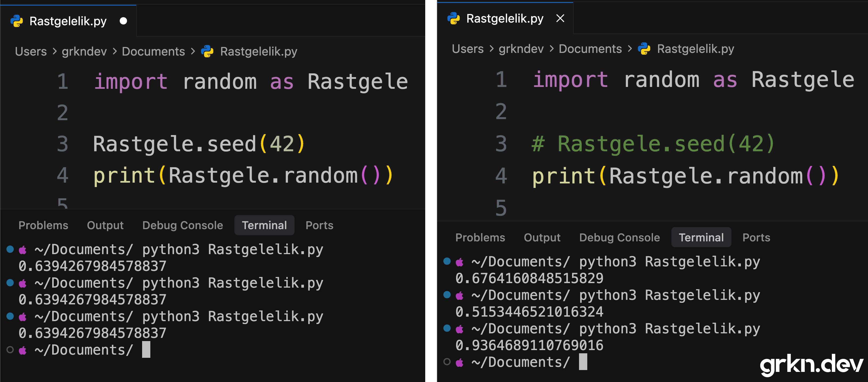Open Output tab in left panel
This screenshot has width=868, height=382.
pyautogui.click(x=105, y=225)
